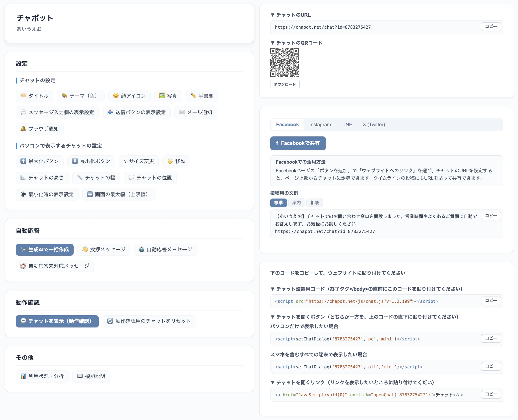
Task: Open 自動応答未対応メッセージ settings
Action: point(55,266)
